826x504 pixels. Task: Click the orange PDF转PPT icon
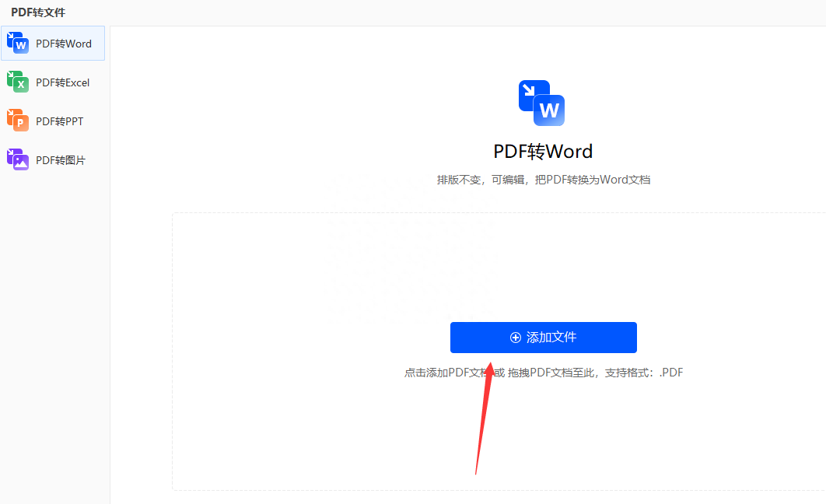point(17,121)
